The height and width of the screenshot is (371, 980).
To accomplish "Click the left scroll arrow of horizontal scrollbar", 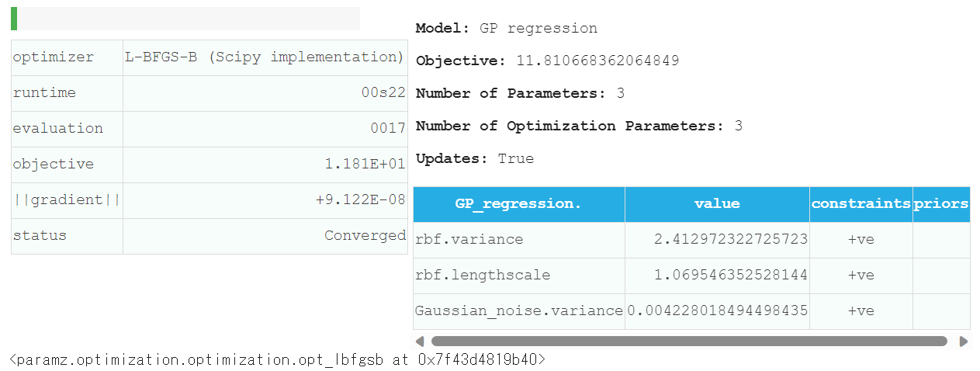I will click(x=420, y=341).
